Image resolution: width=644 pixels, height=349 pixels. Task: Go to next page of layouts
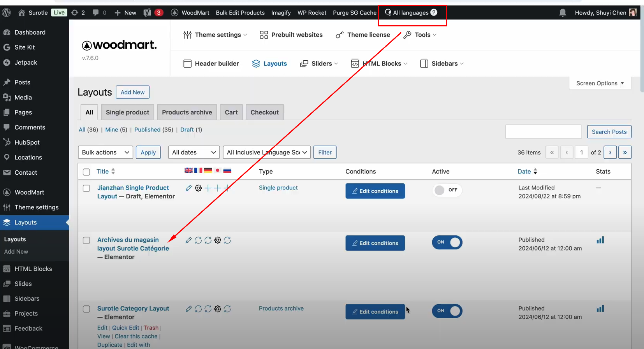point(610,152)
